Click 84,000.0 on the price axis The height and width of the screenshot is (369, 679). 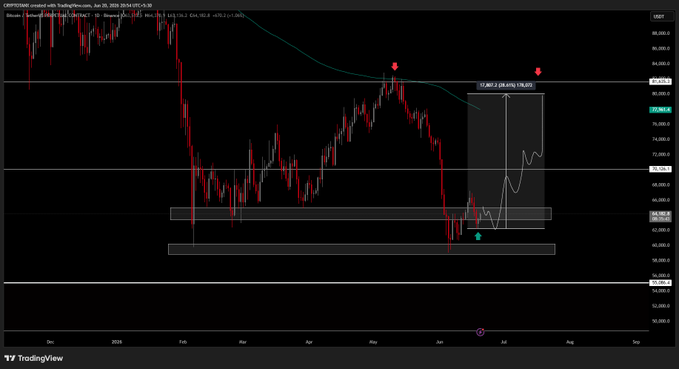661,64
